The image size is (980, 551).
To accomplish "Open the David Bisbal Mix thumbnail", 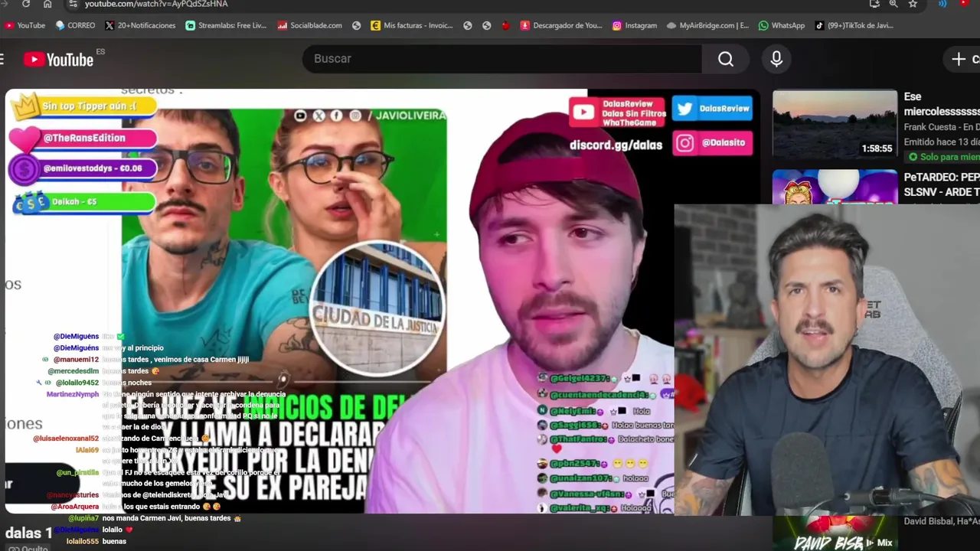I will click(835, 534).
